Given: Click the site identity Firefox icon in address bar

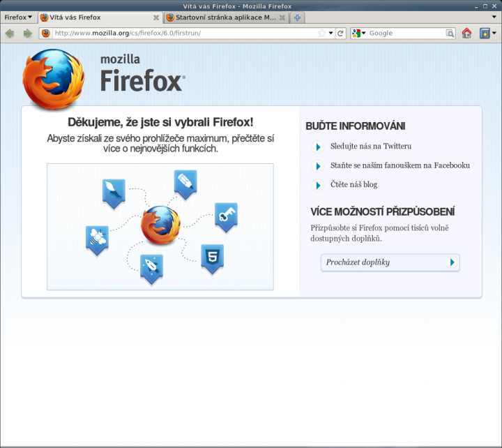Looking at the screenshot, I should (x=46, y=33).
